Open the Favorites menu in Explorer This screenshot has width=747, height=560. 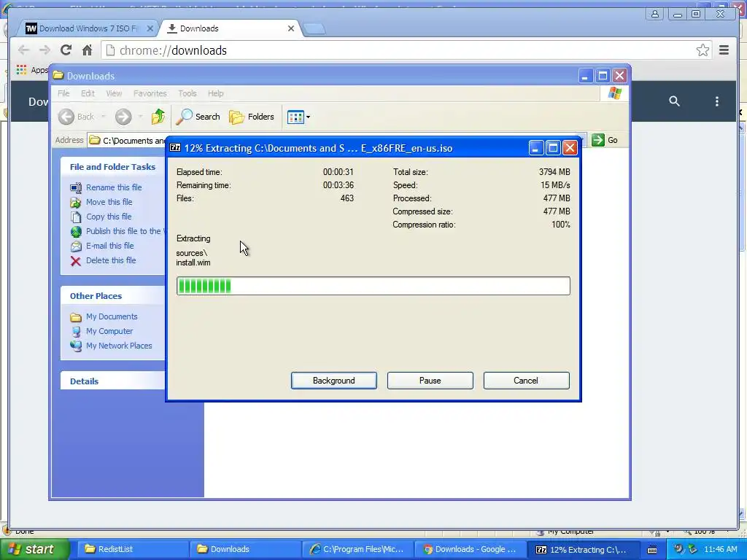(x=150, y=93)
